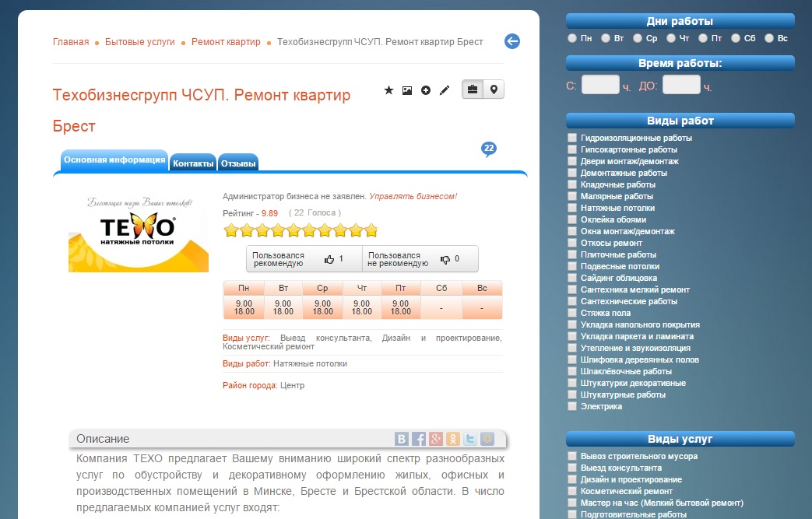This screenshot has height=519, width=812.
Task: Share via Twitter icon
Action: 469,440
